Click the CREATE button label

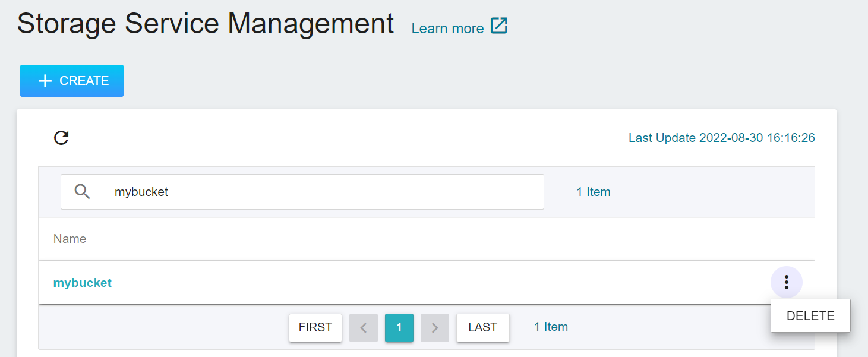pos(84,81)
